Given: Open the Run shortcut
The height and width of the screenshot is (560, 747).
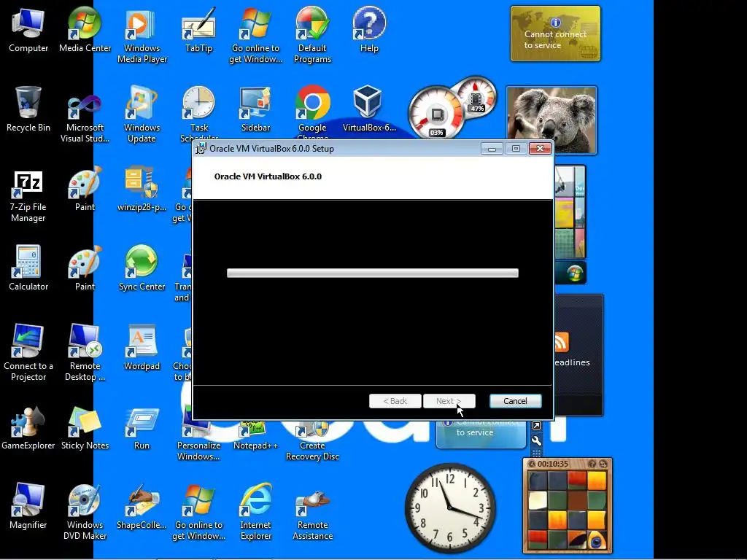Looking at the screenshot, I should click(x=142, y=428).
